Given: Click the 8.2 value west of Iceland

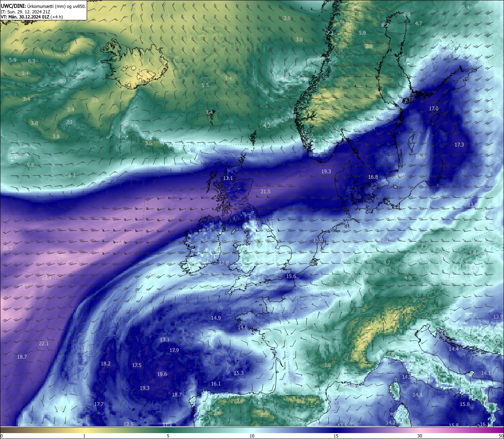Looking at the screenshot, I should point(63,82).
